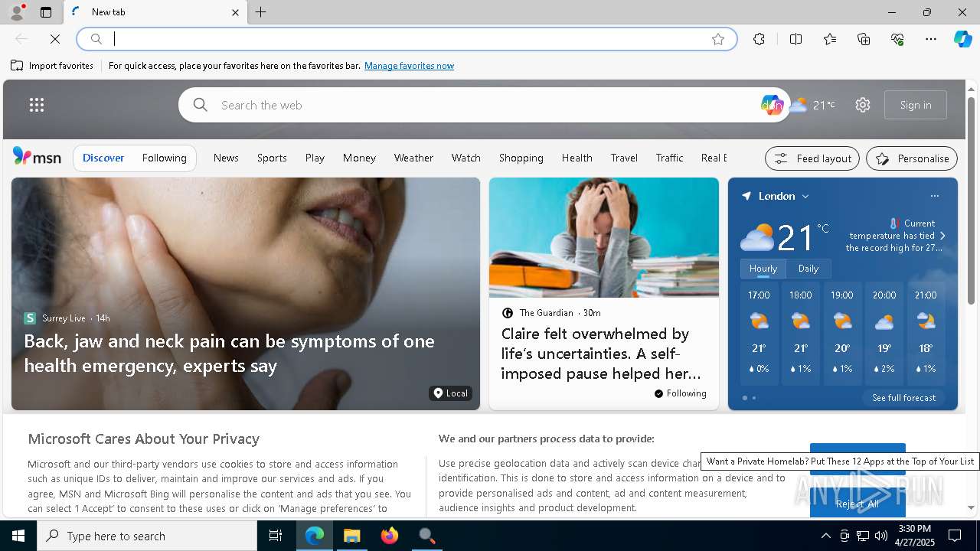This screenshot has width=980, height=551.
Task: Click Import favorites
Action: tap(52, 66)
